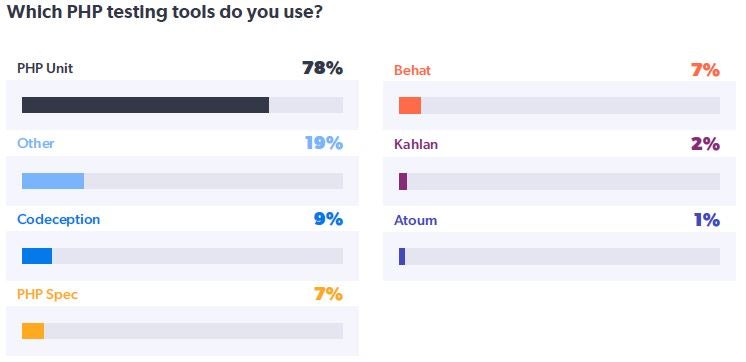Click the blue Codeception bar fill

click(x=37, y=256)
